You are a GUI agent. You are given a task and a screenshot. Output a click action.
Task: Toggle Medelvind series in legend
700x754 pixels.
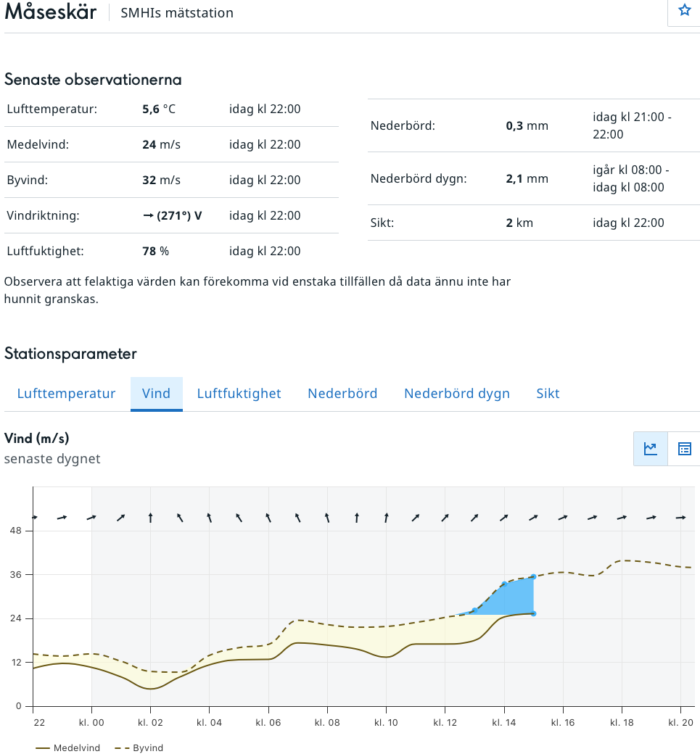point(67,747)
